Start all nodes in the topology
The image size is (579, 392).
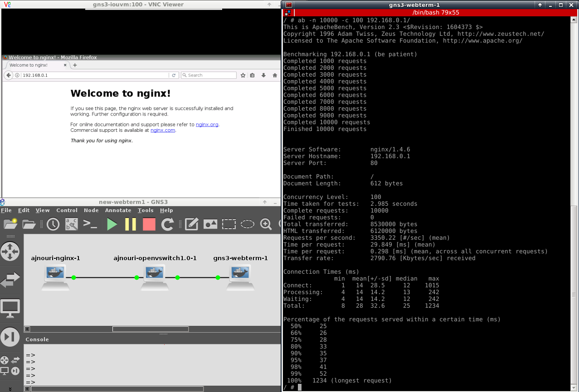tap(112, 224)
